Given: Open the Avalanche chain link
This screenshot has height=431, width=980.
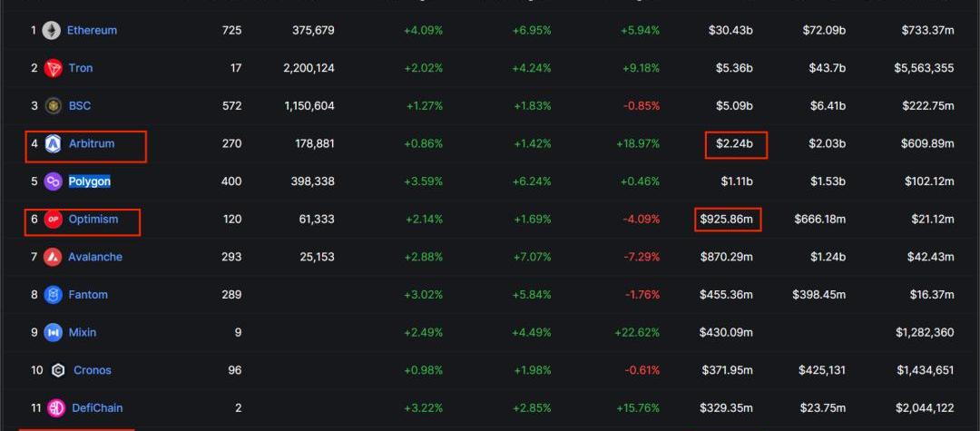Looking at the screenshot, I should pyautogui.click(x=95, y=257).
